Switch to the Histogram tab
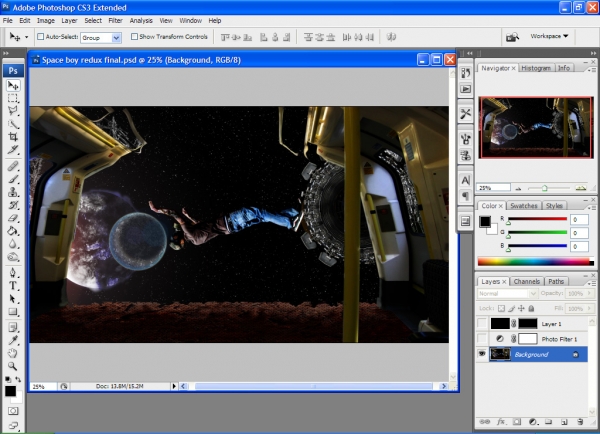Screen dimensions: 600x434 pyautogui.click(x=536, y=68)
